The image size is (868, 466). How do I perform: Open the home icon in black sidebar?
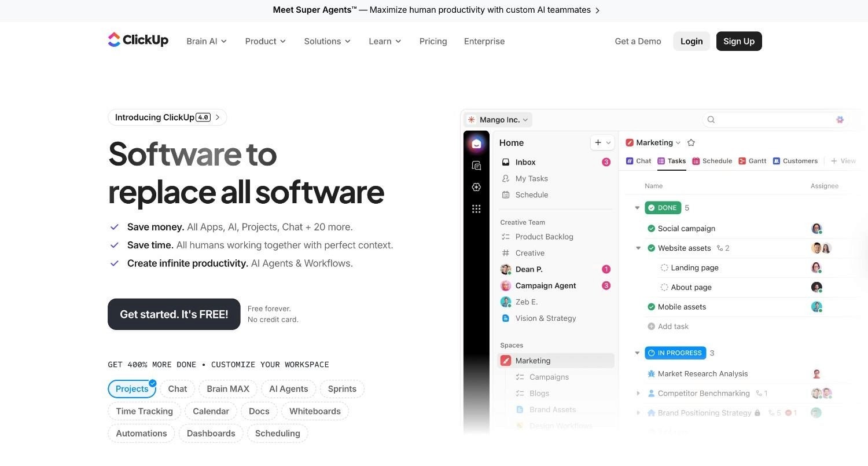[x=476, y=144]
